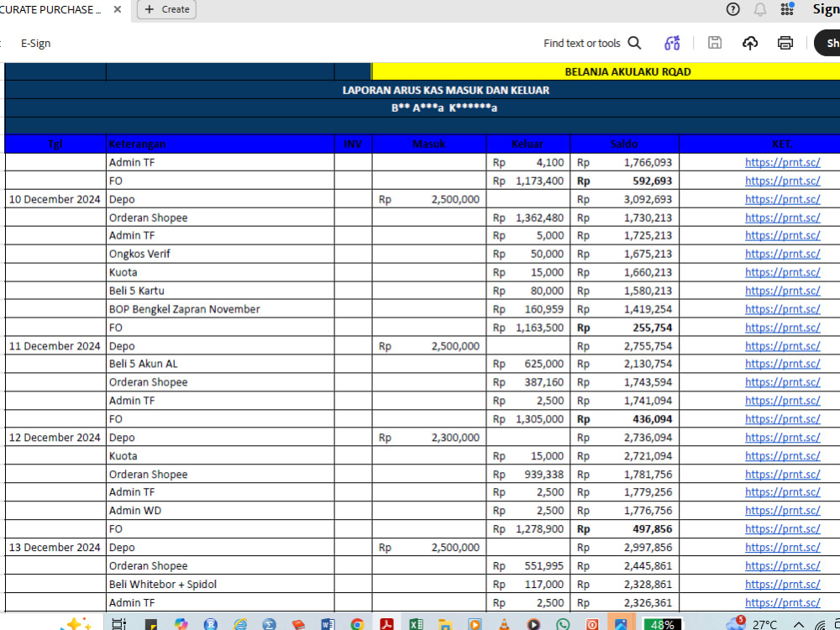The width and height of the screenshot is (840, 630).
Task: Click the Sign in button
Action: (x=826, y=9)
